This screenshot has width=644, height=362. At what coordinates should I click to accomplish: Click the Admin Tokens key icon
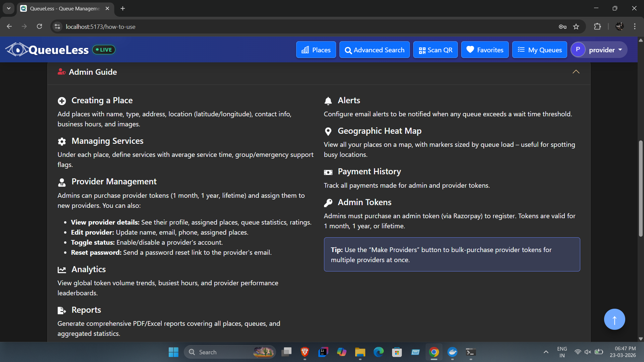[328, 203]
